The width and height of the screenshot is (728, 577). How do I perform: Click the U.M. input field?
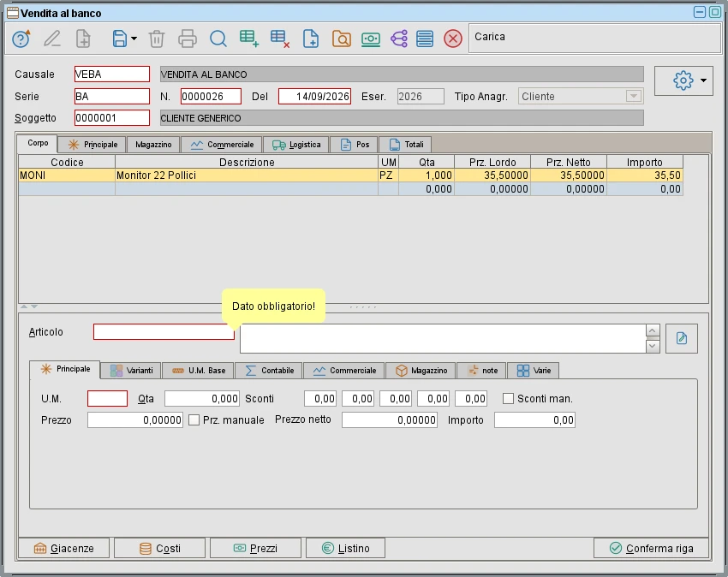point(107,399)
